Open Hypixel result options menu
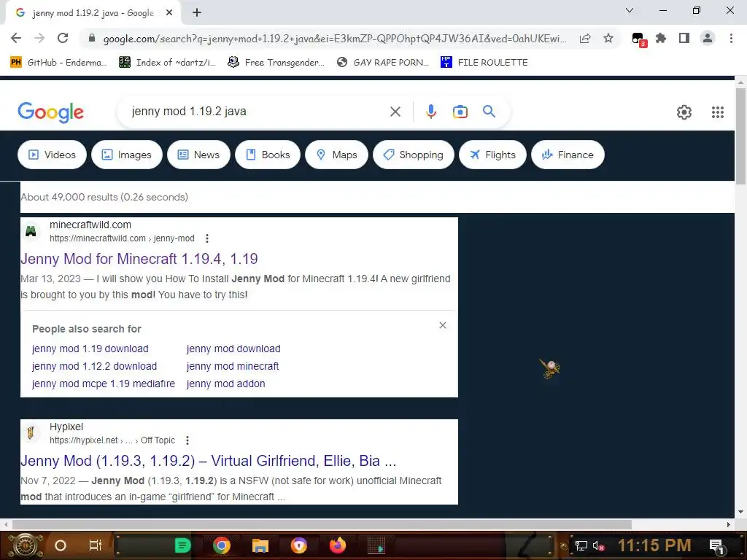 pos(187,440)
